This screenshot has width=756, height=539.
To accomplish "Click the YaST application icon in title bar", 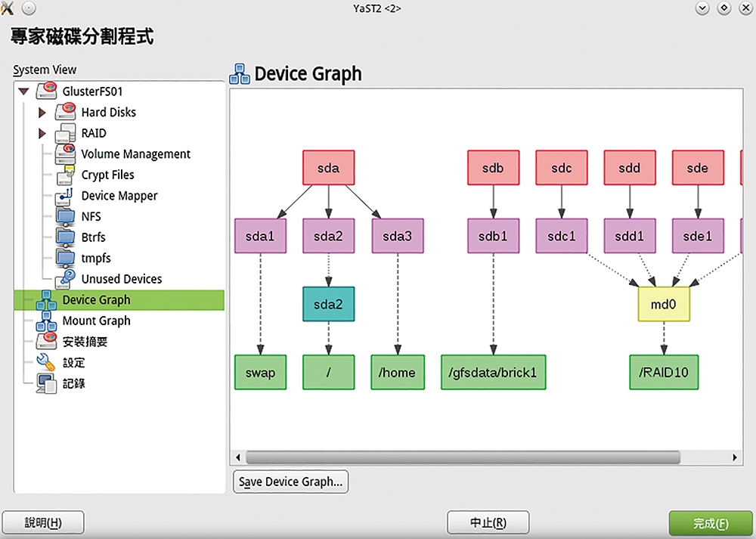I will tap(8, 8).
